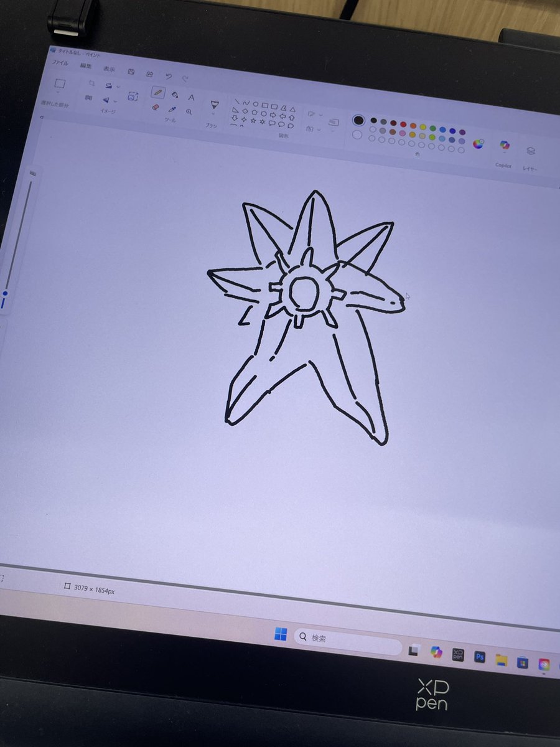Open the Copilot menu in ribbon
The image size is (560, 747).
click(505, 145)
